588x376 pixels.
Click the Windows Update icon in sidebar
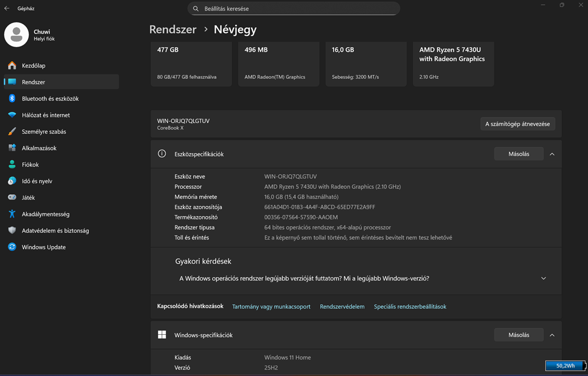tap(12, 247)
